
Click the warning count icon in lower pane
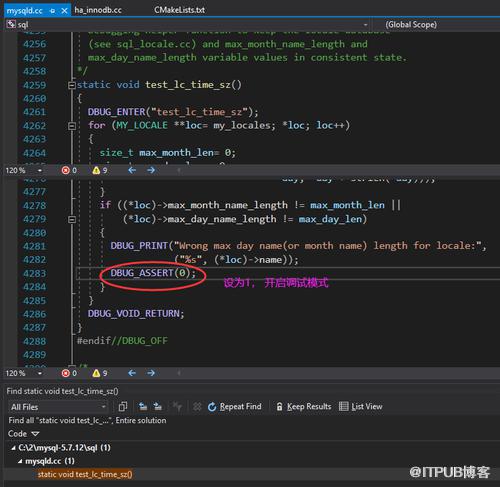(x=96, y=373)
